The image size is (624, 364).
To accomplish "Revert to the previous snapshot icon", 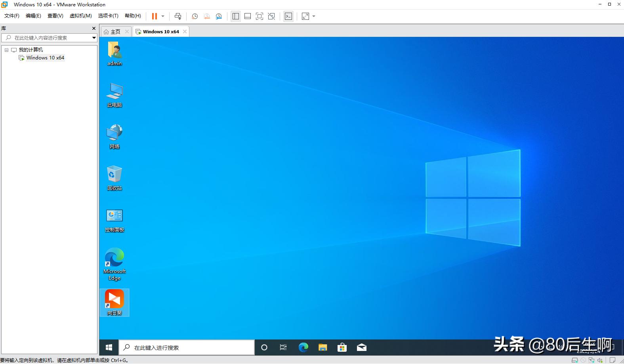I will 206,16.
